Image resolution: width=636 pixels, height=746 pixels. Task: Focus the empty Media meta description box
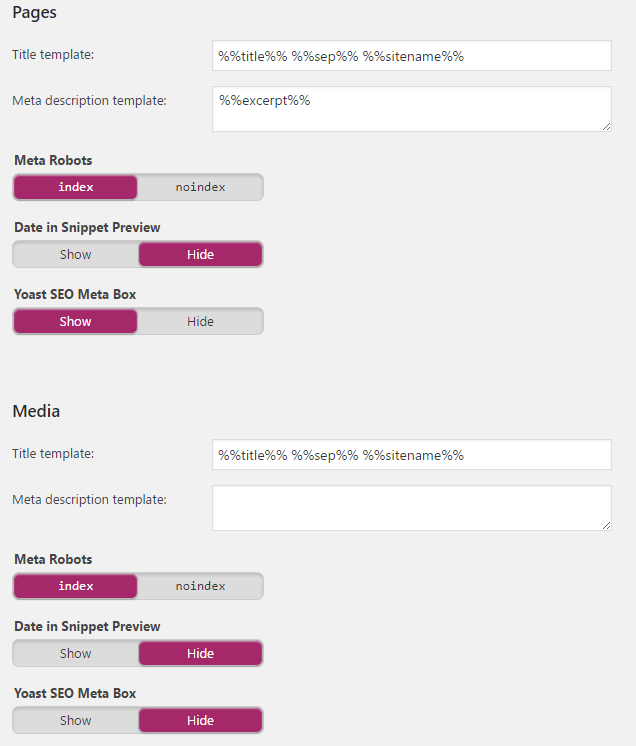click(x=411, y=507)
